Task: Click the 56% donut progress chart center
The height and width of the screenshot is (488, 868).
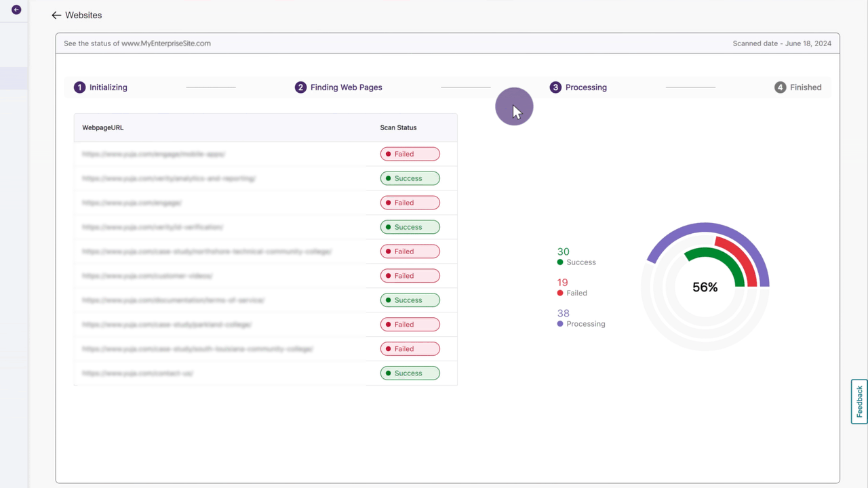Action: pos(705,287)
